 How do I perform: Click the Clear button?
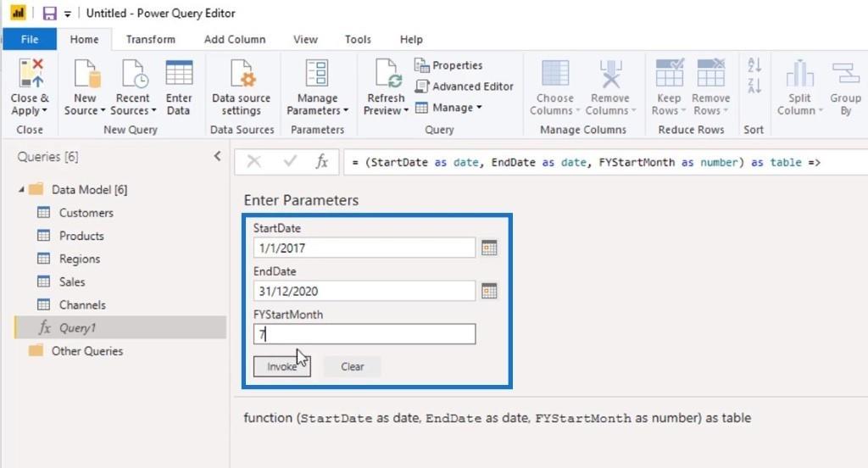(352, 366)
